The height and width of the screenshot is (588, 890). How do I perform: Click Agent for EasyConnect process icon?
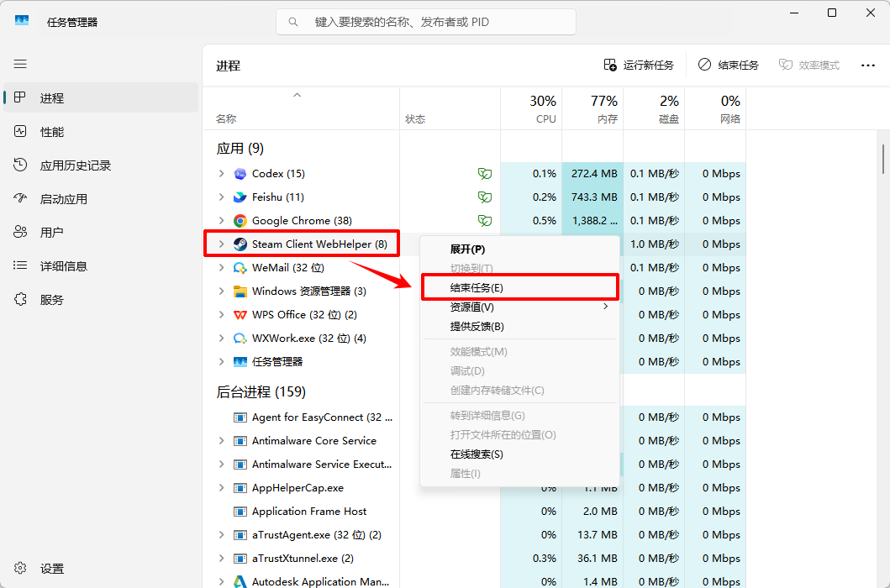pos(240,417)
